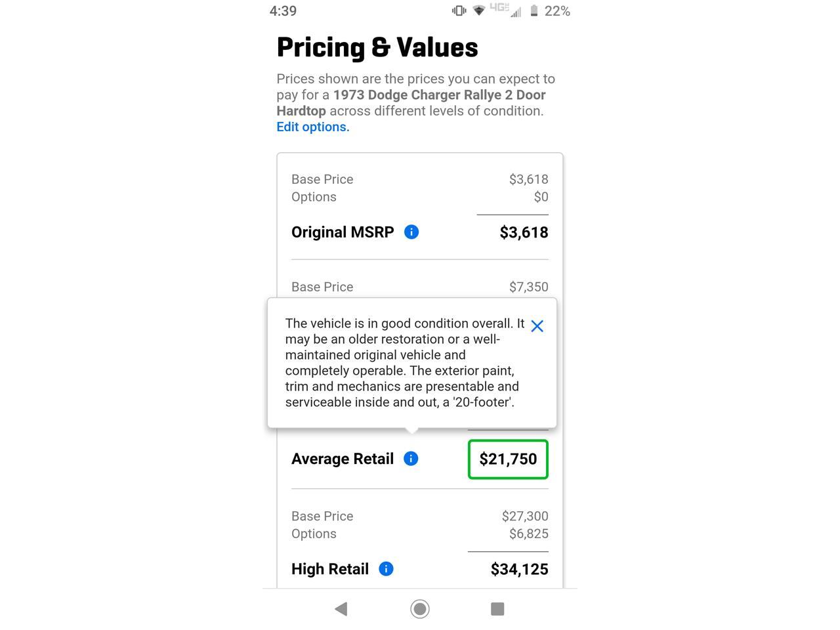Screen dimensions: 840x630
Task: Show info for High Retail
Action: [x=386, y=569]
